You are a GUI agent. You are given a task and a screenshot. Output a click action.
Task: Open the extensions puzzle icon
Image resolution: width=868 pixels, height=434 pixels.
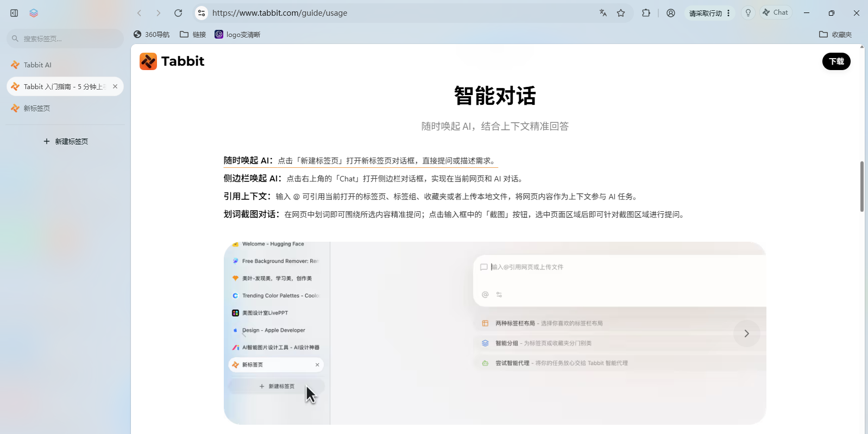646,13
